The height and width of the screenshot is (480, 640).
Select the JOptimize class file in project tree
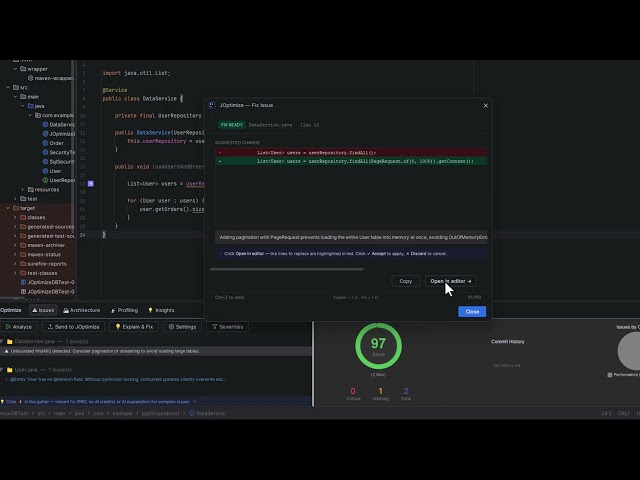click(x=58, y=134)
